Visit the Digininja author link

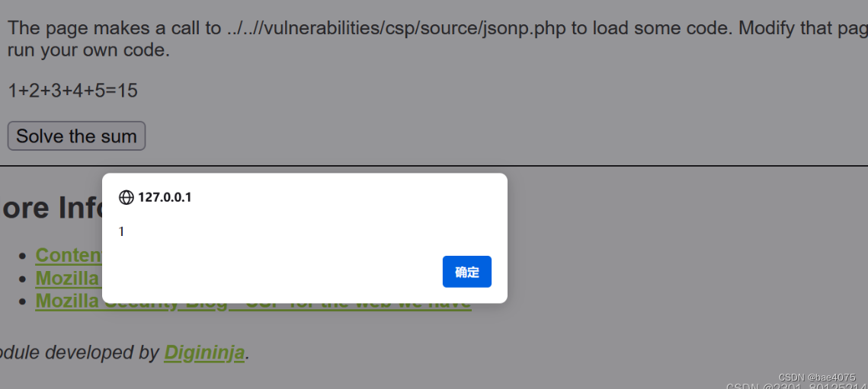204,353
